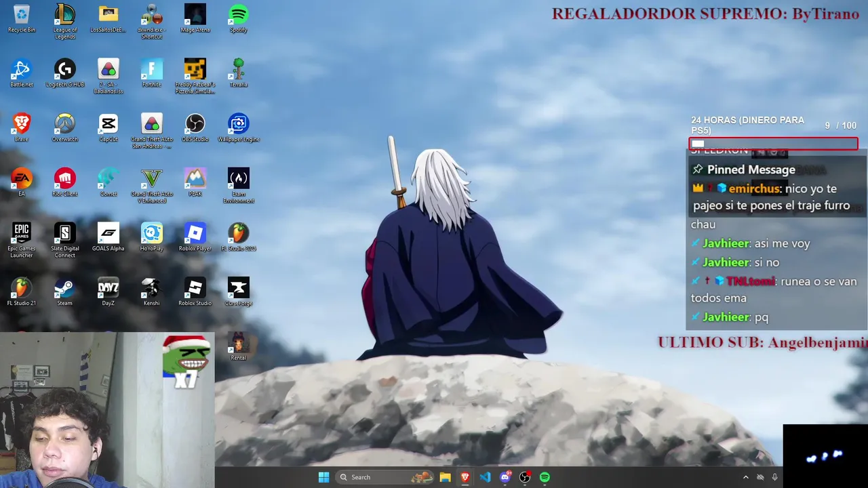Open Logitech G HUB shortcut
The height and width of the screenshot is (488, 868).
pos(65,74)
